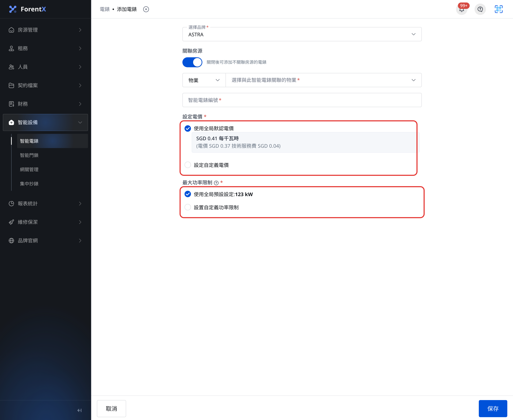Open 智能電錶 submenu item
This screenshot has height=420, width=513.
(x=52, y=141)
